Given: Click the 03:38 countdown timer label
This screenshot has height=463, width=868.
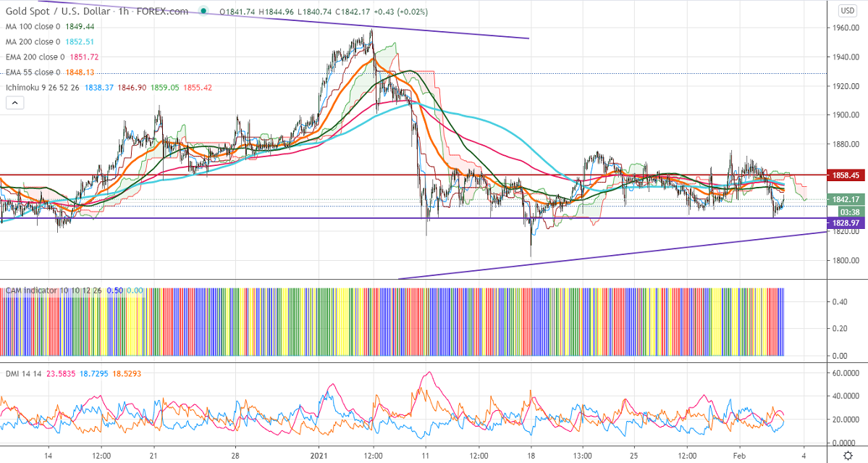Looking at the screenshot, I should [x=850, y=212].
